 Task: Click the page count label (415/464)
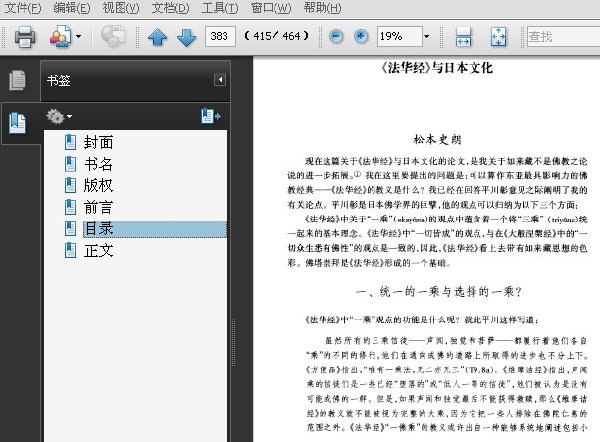pos(276,36)
